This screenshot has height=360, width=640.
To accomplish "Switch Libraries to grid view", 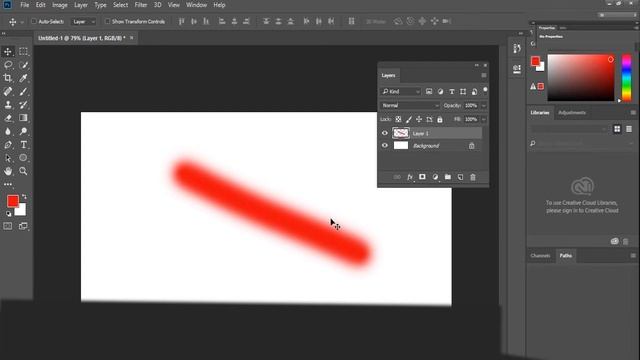I will pos(617,129).
